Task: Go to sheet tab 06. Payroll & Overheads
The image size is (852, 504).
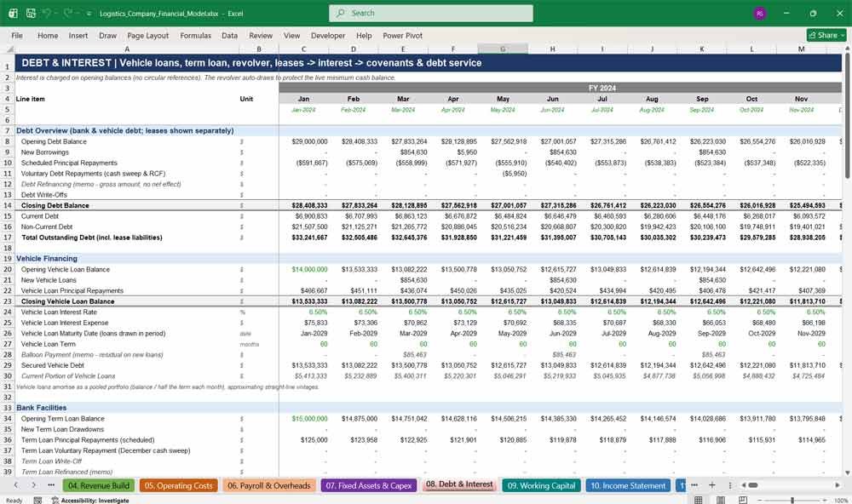Action: coord(269,485)
